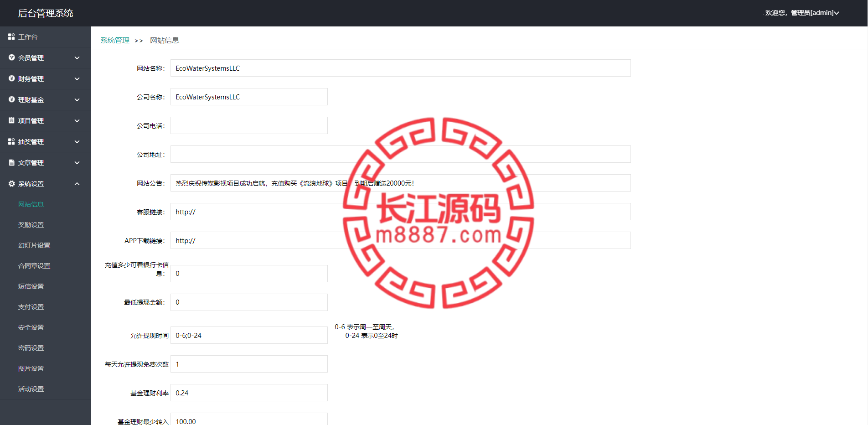This screenshot has height=425, width=868.
Task: Open 幻灯片设置 submenu item
Action: [x=34, y=245]
